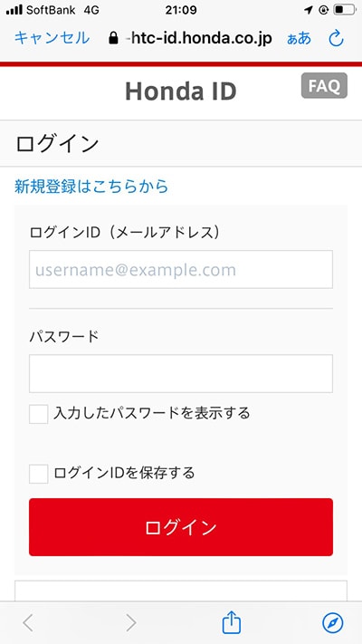Screen dimensions: 362x644
Task: Tap the location arrow status icon
Action: pos(309,10)
